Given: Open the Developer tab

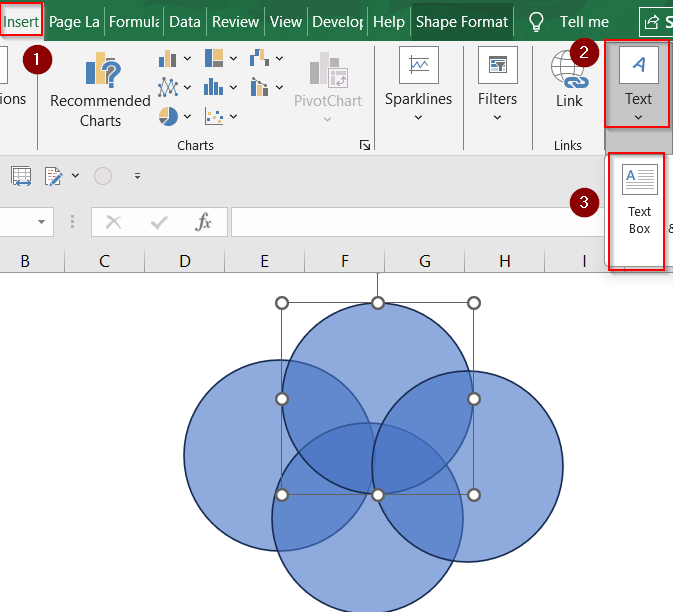Looking at the screenshot, I should (337, 21).
